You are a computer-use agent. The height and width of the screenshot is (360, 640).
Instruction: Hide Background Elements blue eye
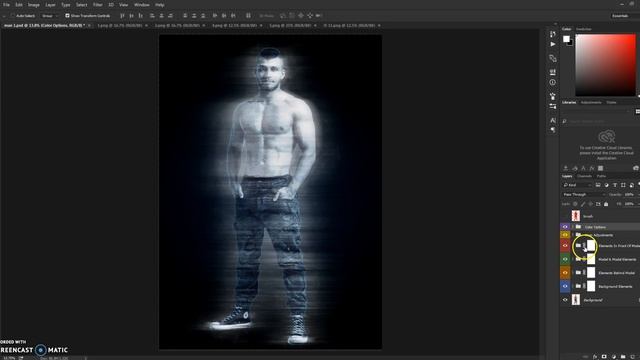tap(565, 286)
